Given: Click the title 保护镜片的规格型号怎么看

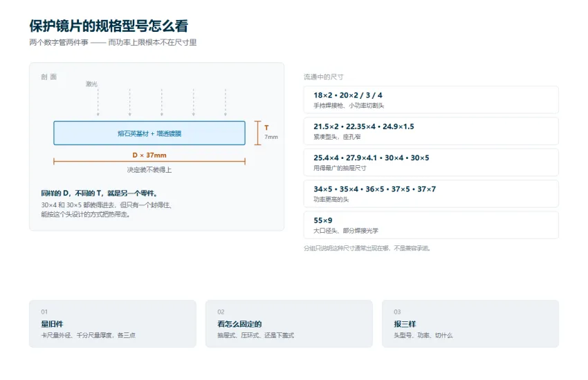Looking at the screenshot, I should 109,26.
